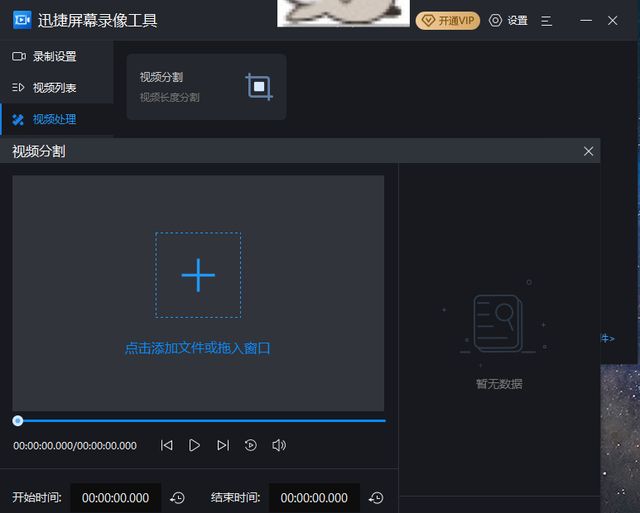The height and width of the screenshot is (513, 640).
Task: Jump to next frame button
Action: coord(223,445)
